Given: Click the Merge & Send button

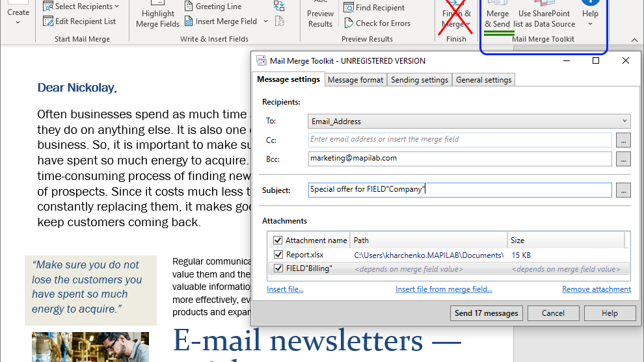Looking at the screenshot, I should [x=498, y=16].
